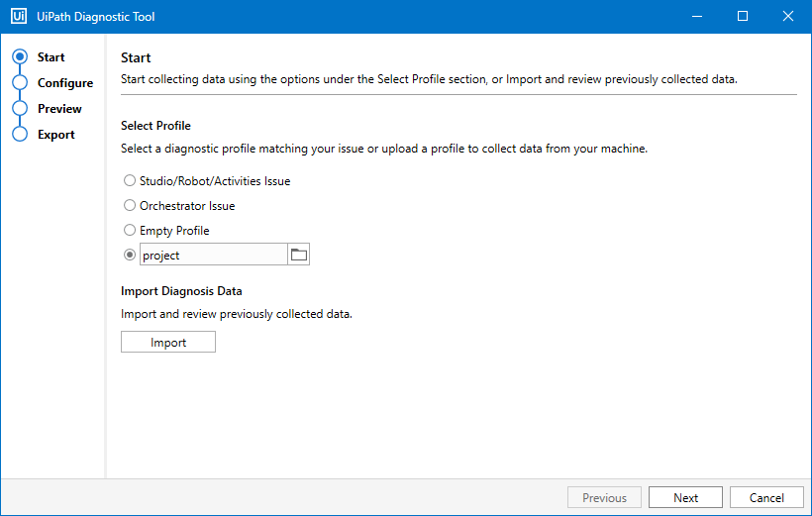Open the profile folder browse icon
This screenshot has height=516, width=812.
coord(298,256)
